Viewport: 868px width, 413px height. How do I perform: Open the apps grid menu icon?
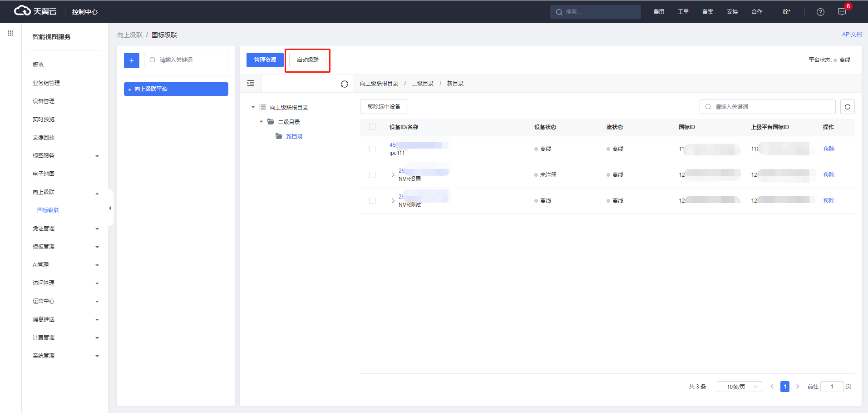click(x=10, y=33)
